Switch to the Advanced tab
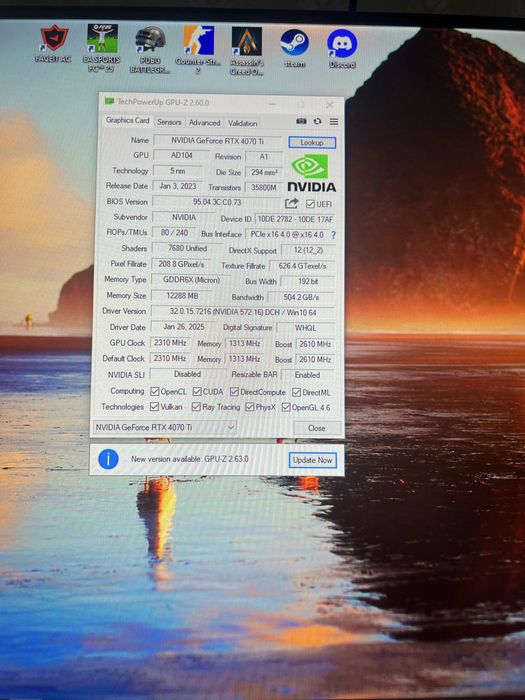 pyautogui.click(x=204, y=123)
